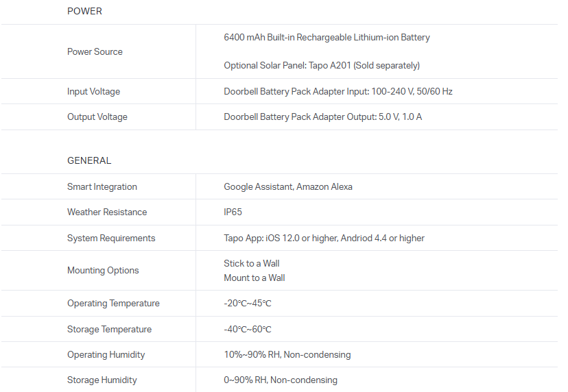
Task: Click the Operating Humidity 10%~90% RH value
Action: pyautogui.click(x=287, y=354)
